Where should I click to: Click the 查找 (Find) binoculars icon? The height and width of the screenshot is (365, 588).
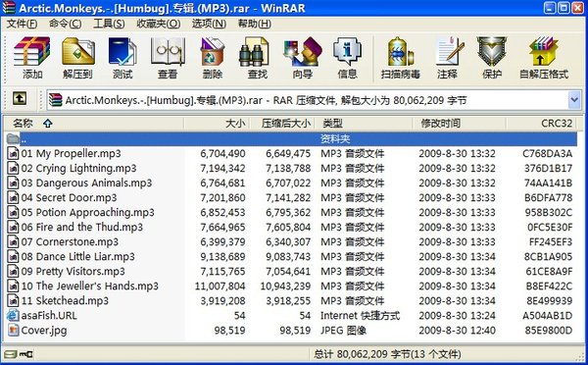coord(254,51)
